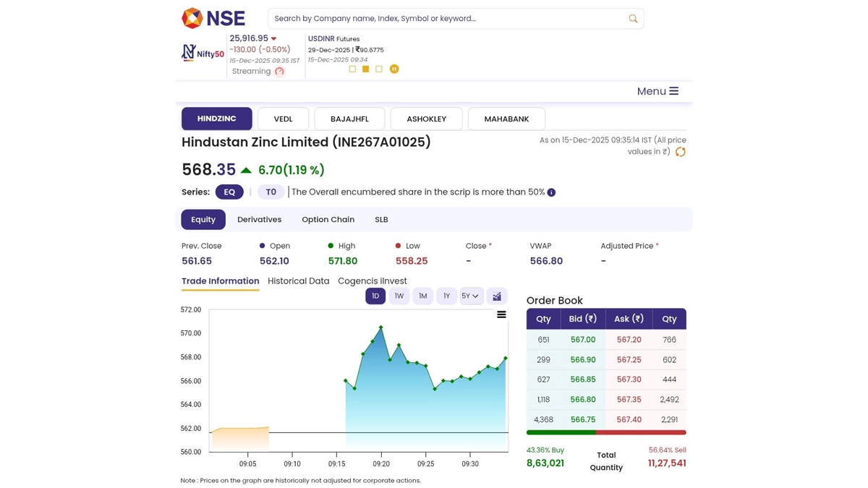Screen dimensions: 868x488
Task: Select the first ticker carousel dot
Action: 352,69
